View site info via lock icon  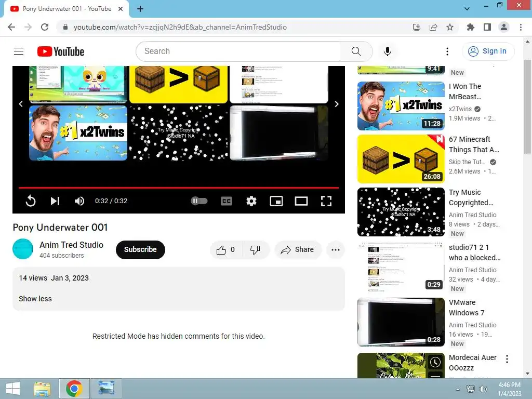tap(65, 27)
